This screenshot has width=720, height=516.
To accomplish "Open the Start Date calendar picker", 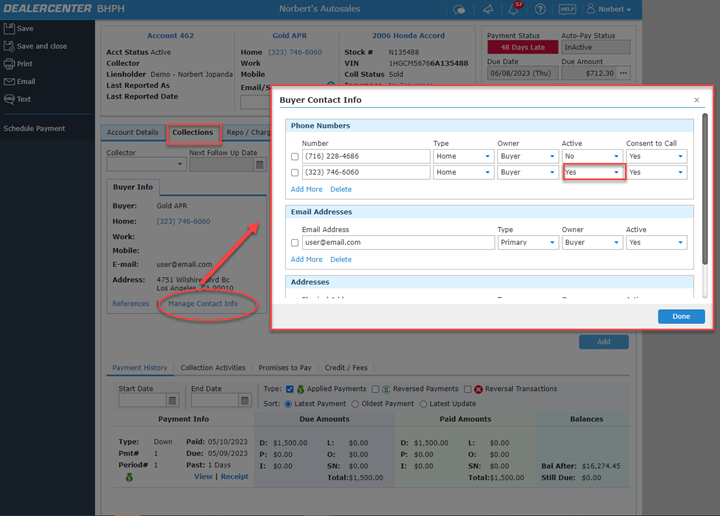I will pos(172,401).
